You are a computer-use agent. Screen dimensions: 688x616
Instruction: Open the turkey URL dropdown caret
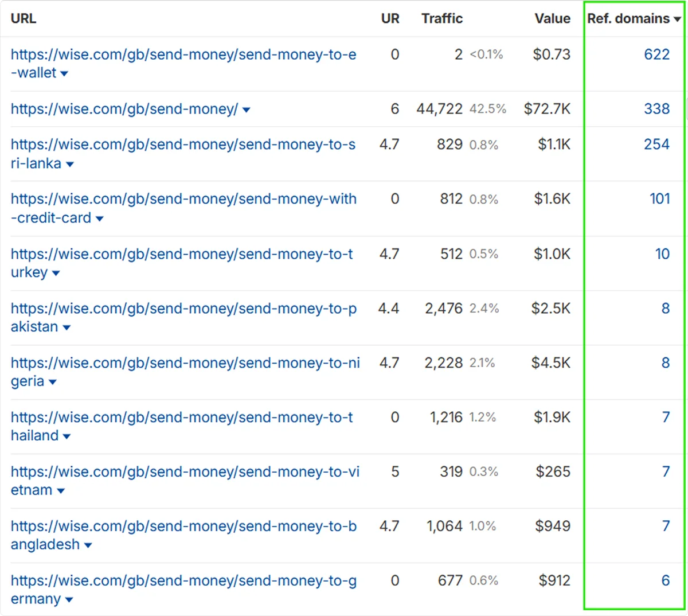point(56,274)
